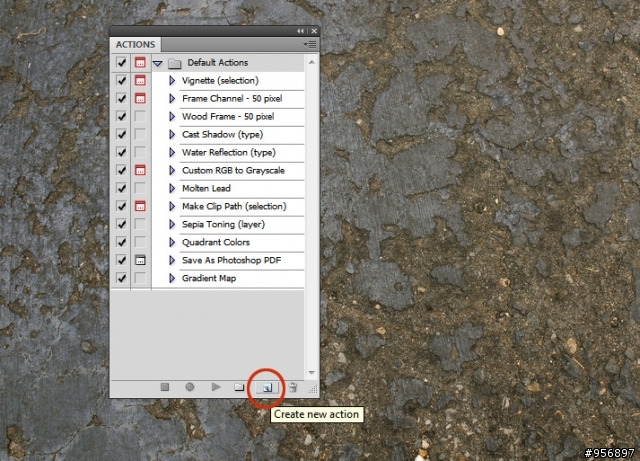Collapse the Default Actions set
640x461 pixels.
click(158, 63)
